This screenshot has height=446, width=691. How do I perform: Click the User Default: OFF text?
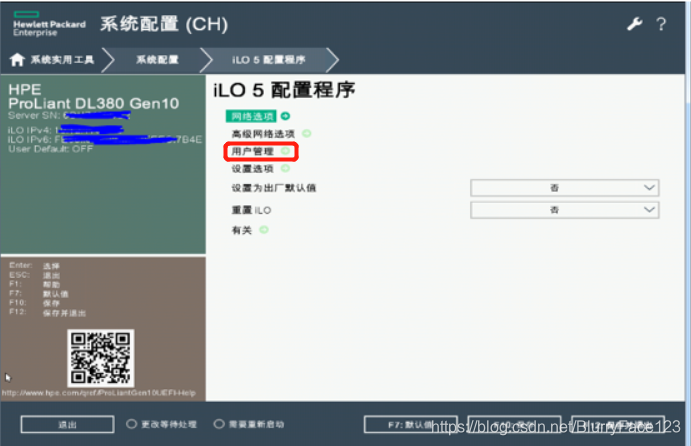(51, 149)
